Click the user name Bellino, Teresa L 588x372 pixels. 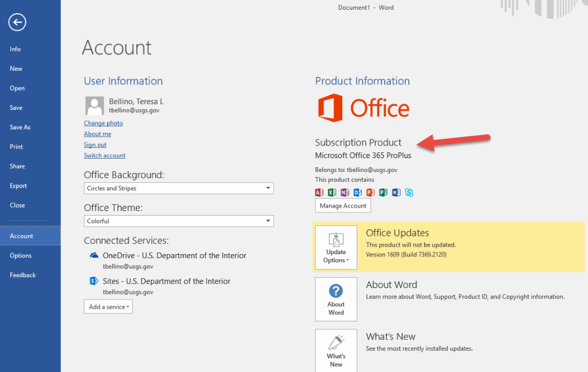click(136, 102)
